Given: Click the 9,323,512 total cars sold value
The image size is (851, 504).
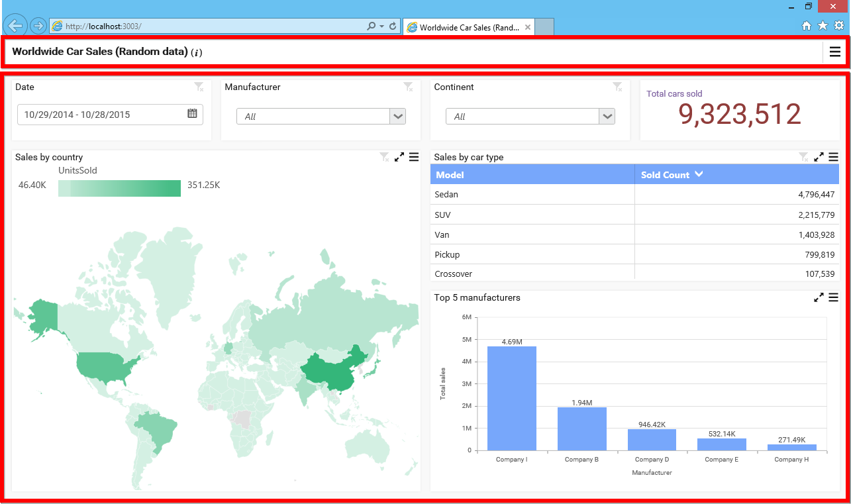Looking at the screenshot, I should click(x=740, y=115).
